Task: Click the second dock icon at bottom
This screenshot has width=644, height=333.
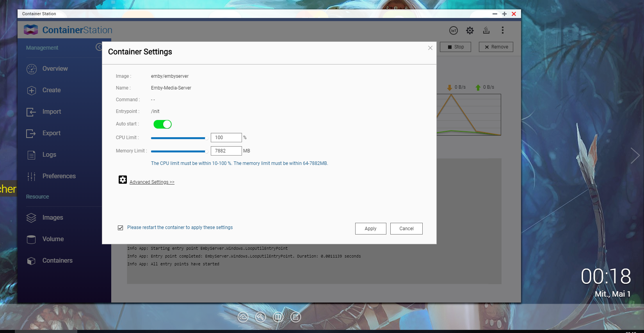Action: coord(260,317)
